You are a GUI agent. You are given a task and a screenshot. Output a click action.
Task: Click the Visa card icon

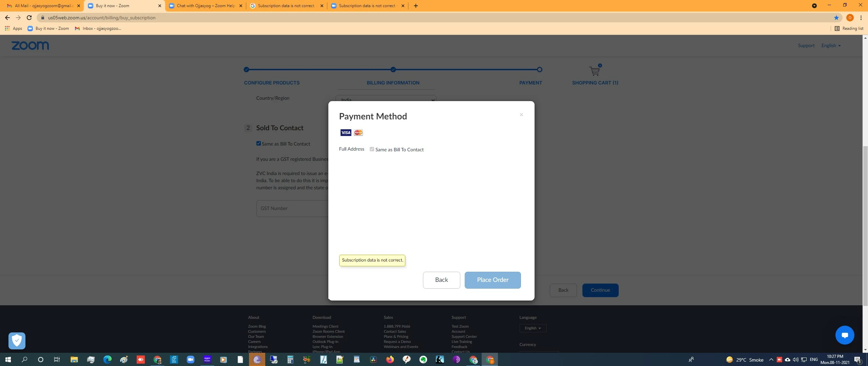346,133
